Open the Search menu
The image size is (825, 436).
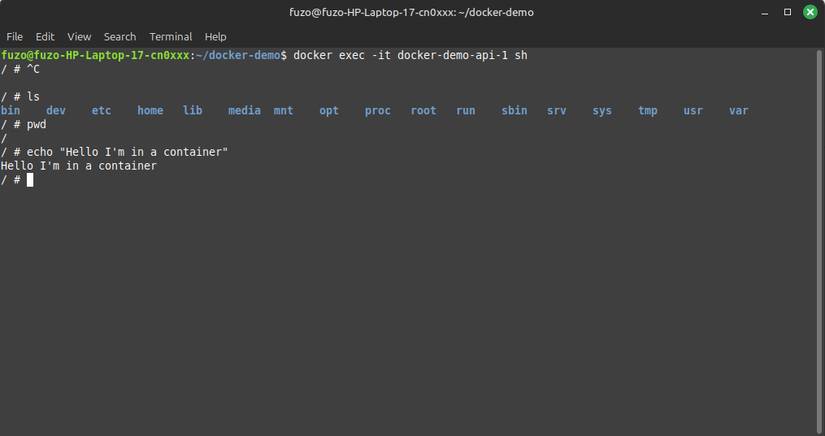click(x=119, y=37)
